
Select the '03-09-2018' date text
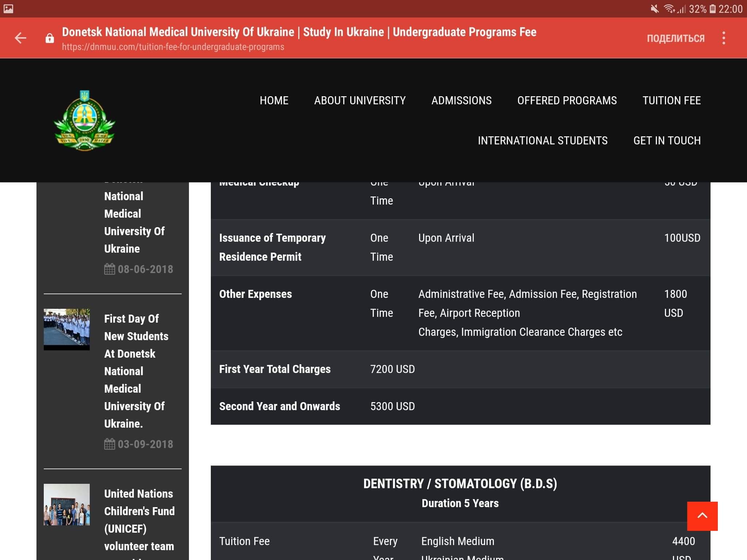[x=145, y=444]
